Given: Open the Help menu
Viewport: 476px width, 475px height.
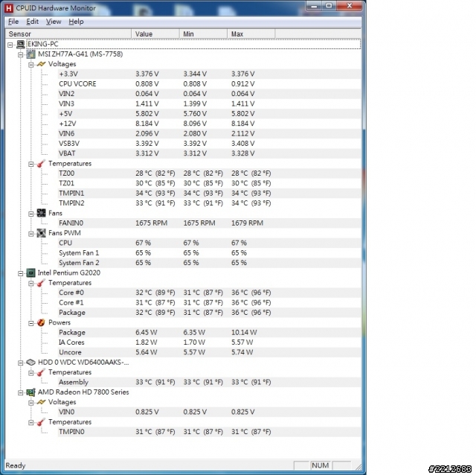Looking at the screenshot, I should tap(76, 22).
